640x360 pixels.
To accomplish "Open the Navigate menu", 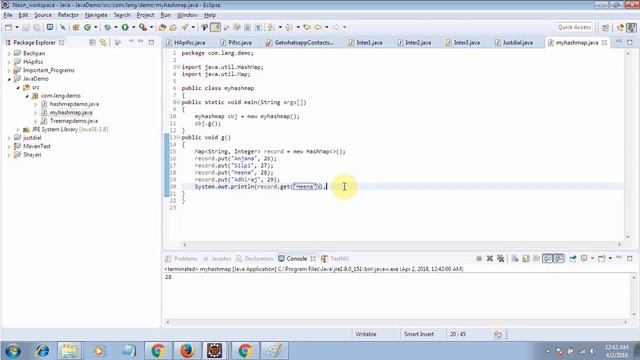I will point(96,15).
